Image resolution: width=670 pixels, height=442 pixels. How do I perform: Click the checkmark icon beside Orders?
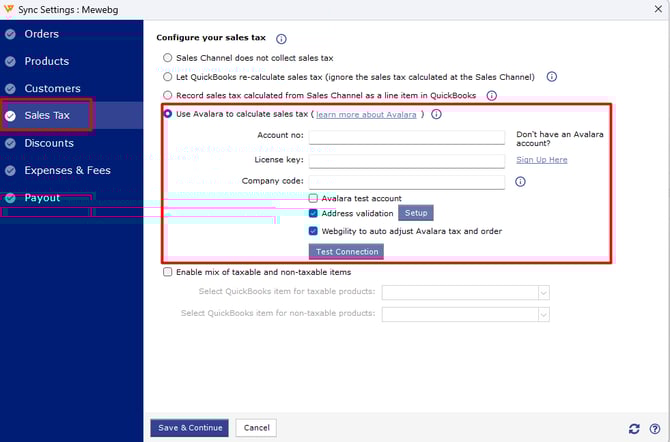click(10, 34)
